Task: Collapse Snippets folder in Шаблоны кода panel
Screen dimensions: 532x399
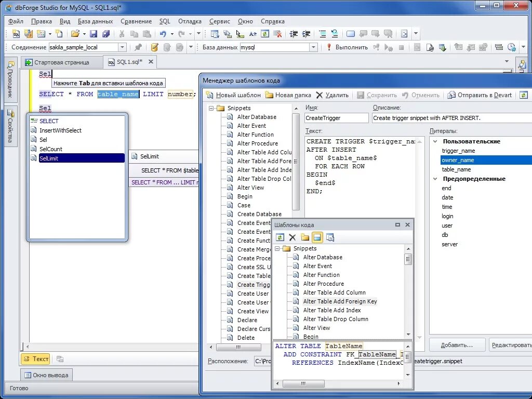Action: [277, 249]
